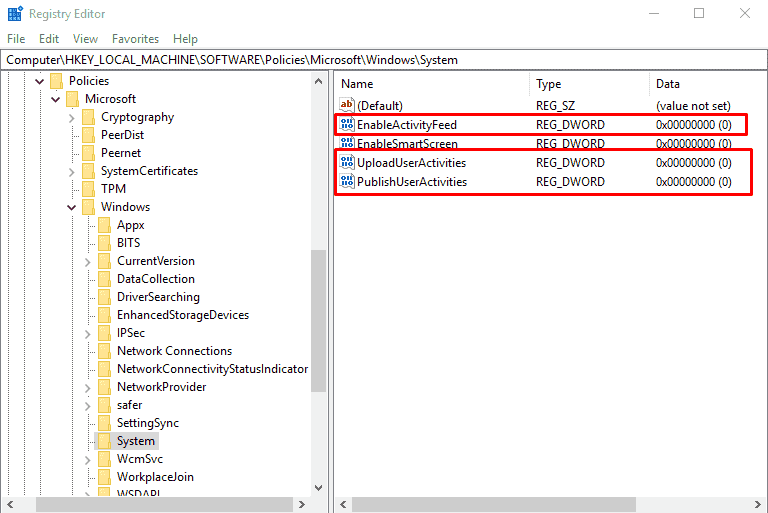The width and height of the screenshot is (768, 513).
Task: Expand the CurrentVersion key
Action: (x=88, y=262)
